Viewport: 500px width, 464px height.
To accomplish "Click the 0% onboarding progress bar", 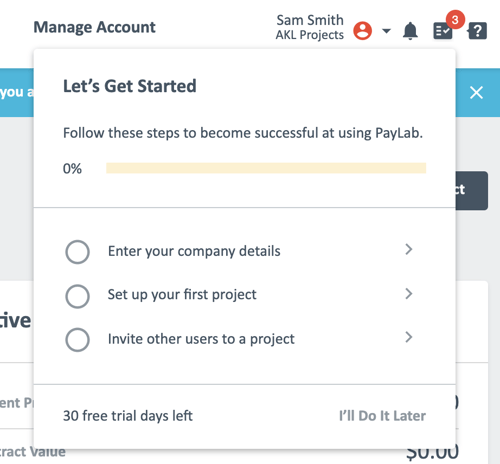I will (266, 168).
